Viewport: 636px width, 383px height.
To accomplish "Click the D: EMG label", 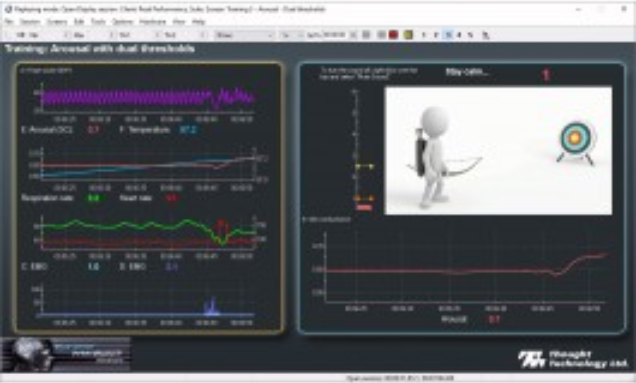I will click(x=133, y=267).
